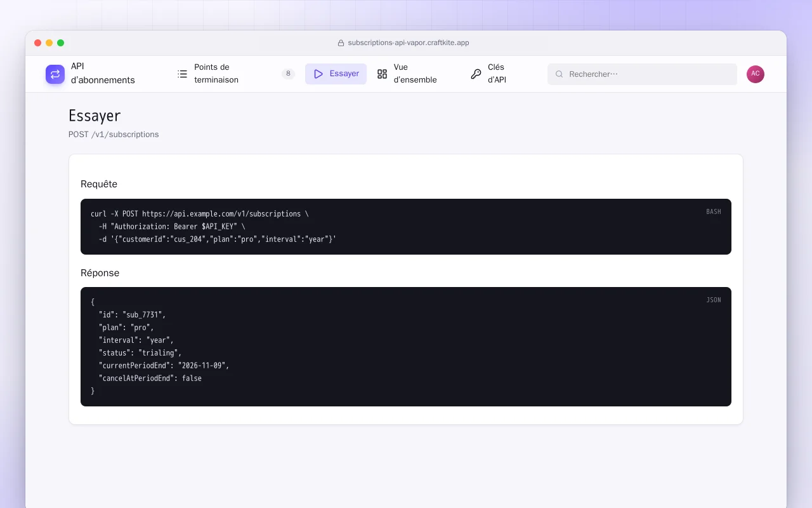
Task: Click the lock icon in the address bar
Action: 341,43
